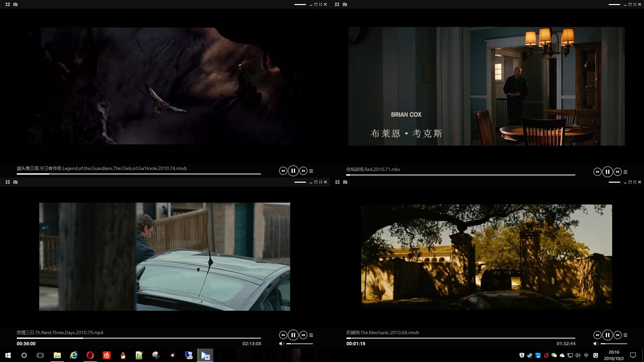Pause the Owls of Ga'Hoole video
Image resolution: width=644 pixels, height=362 pixels.
tap(293, 171)
